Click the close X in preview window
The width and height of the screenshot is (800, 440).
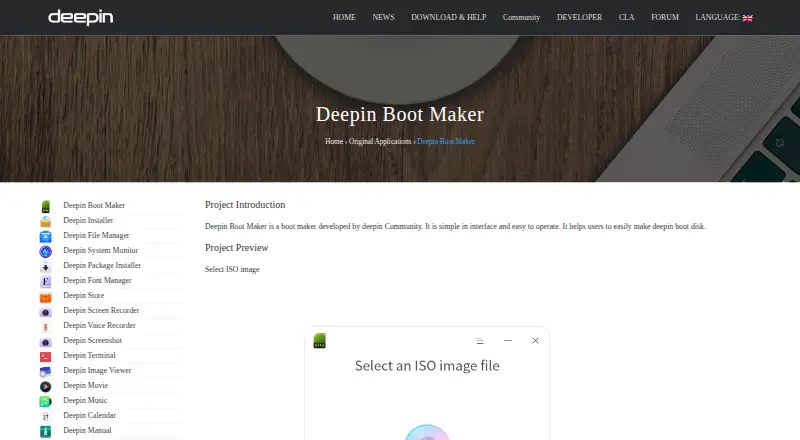coord(535,340)
